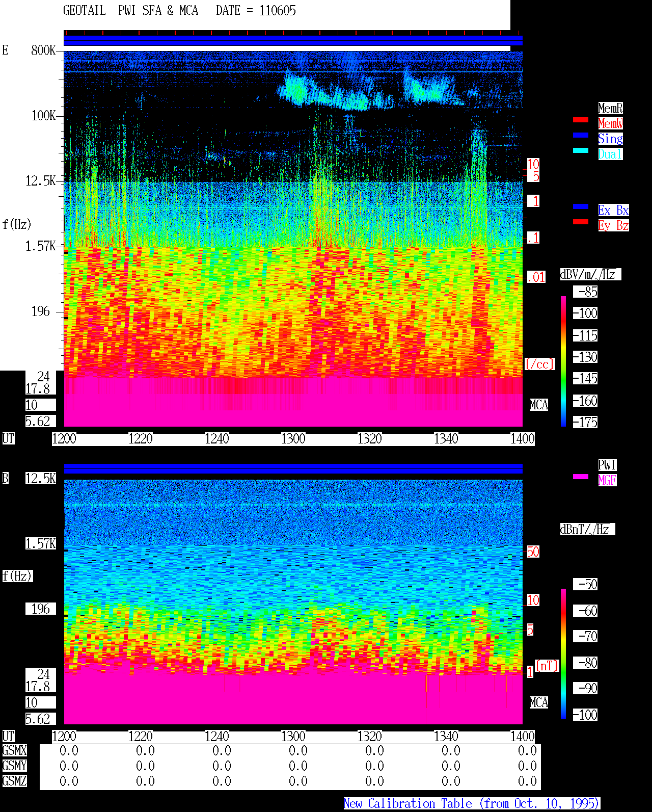652x812 pixels.
Task: Click the red MemW legend swatch
Action: (x=581, y=120)
